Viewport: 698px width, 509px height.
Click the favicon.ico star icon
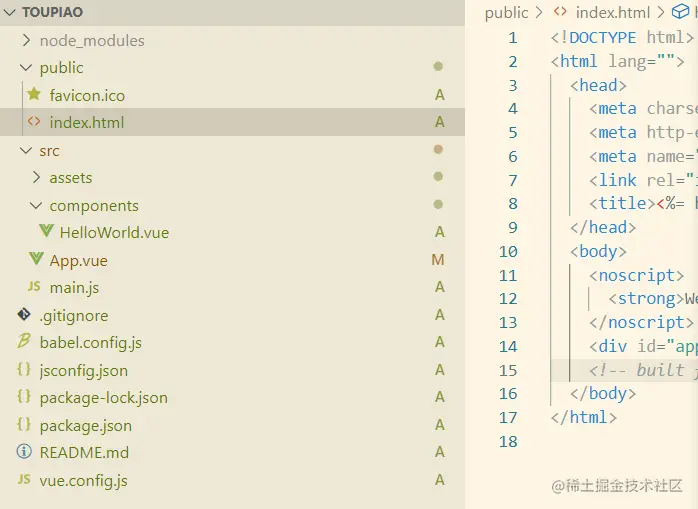pyautogui.click(x=34, y=94)
